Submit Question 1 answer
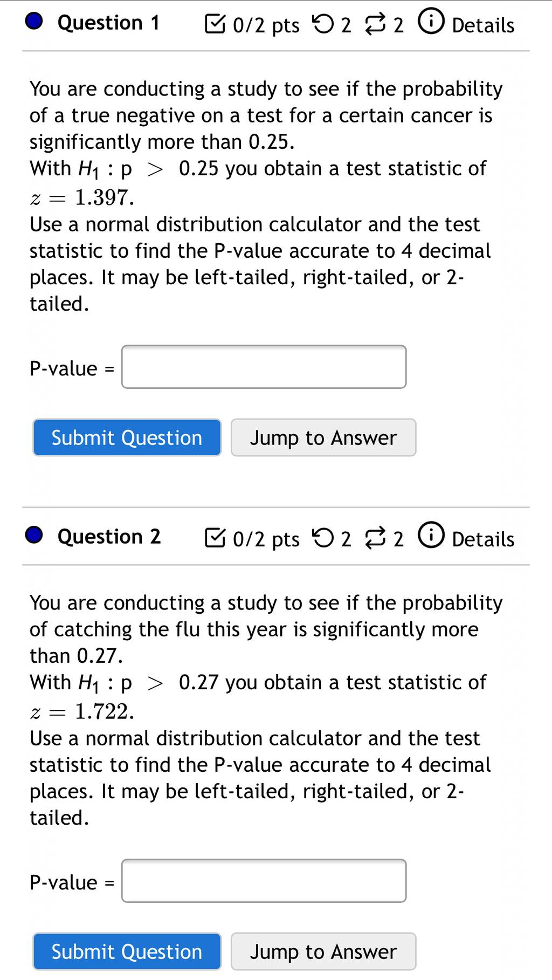 [127, 437]
